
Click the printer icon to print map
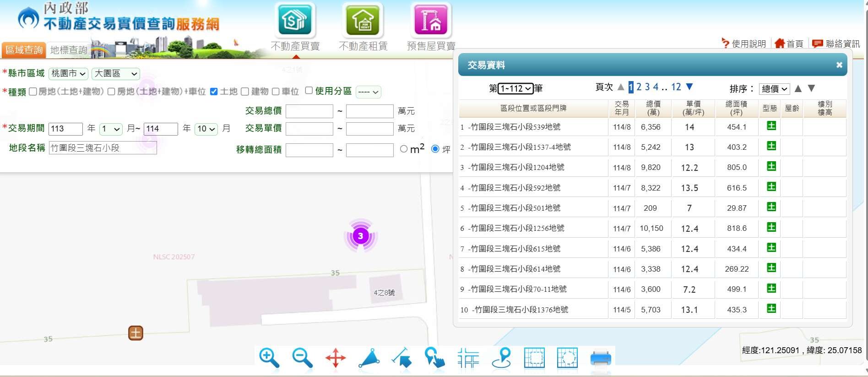(601, 358)
